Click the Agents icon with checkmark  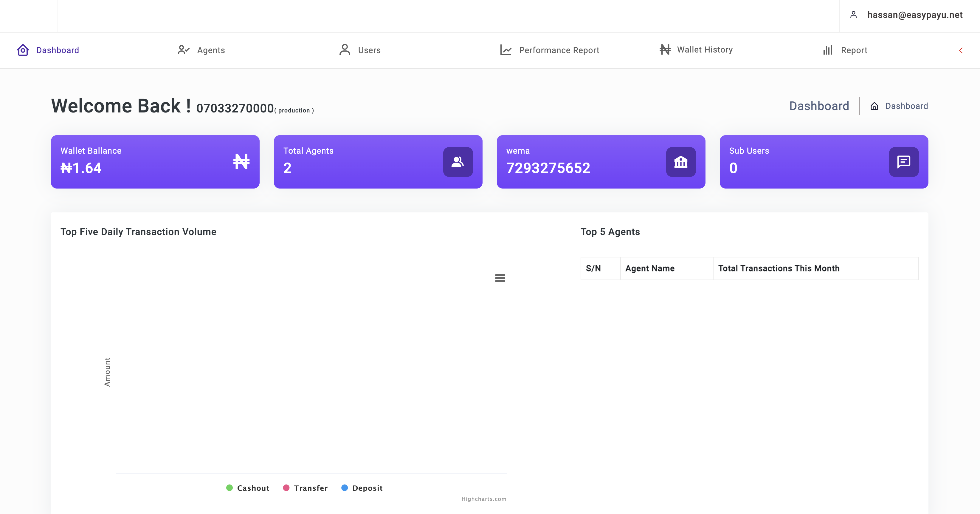pos(183,50)
